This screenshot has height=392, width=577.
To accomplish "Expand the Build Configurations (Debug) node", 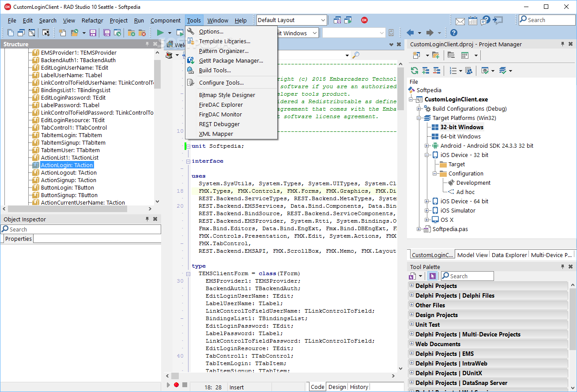I will pyautogui.click(x=419, y=108).
